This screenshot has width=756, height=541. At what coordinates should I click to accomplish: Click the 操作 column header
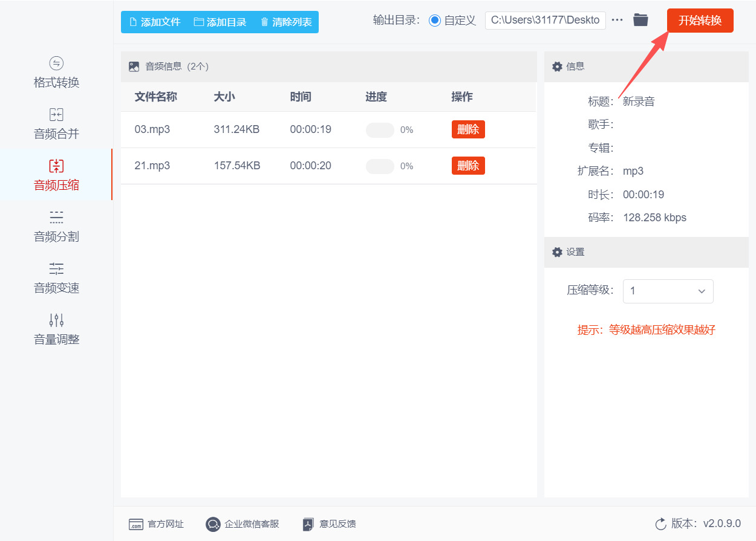(x=462, y=97)
